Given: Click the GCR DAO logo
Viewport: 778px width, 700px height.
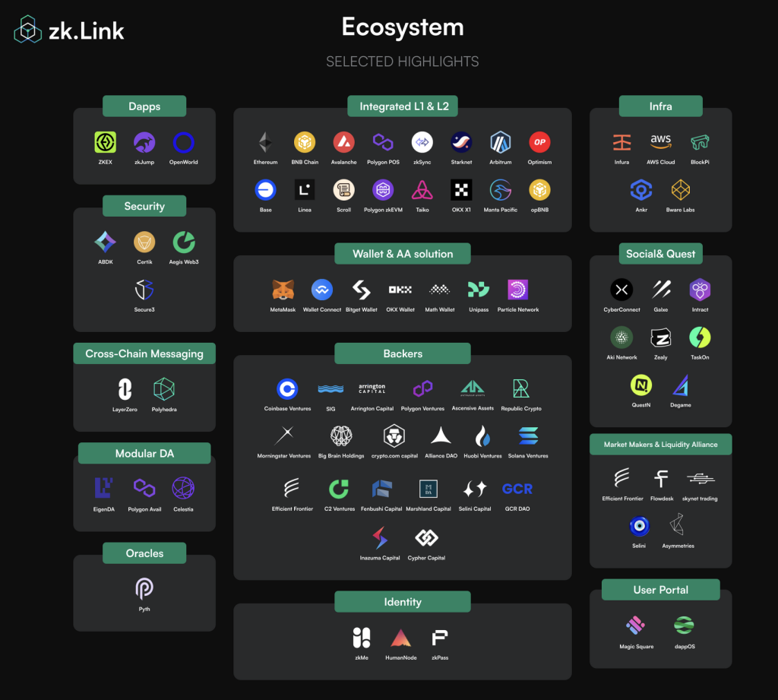Looking at the screenshot, I should [x=517, y=489].
